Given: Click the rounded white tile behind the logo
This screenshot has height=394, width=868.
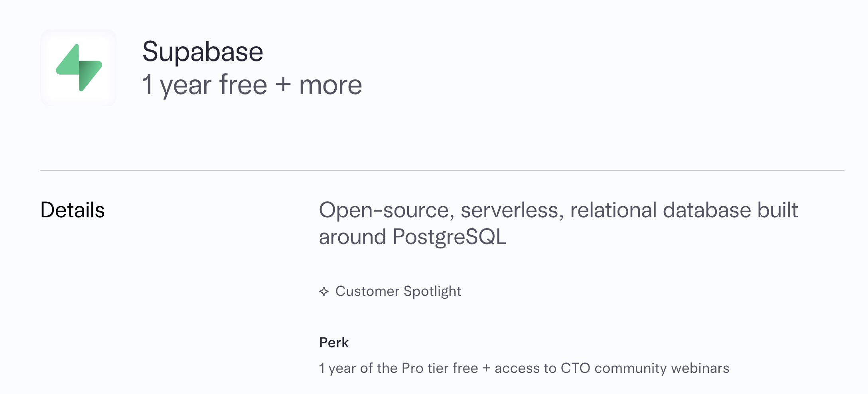Looking at the screenshot, I should 79,68.
